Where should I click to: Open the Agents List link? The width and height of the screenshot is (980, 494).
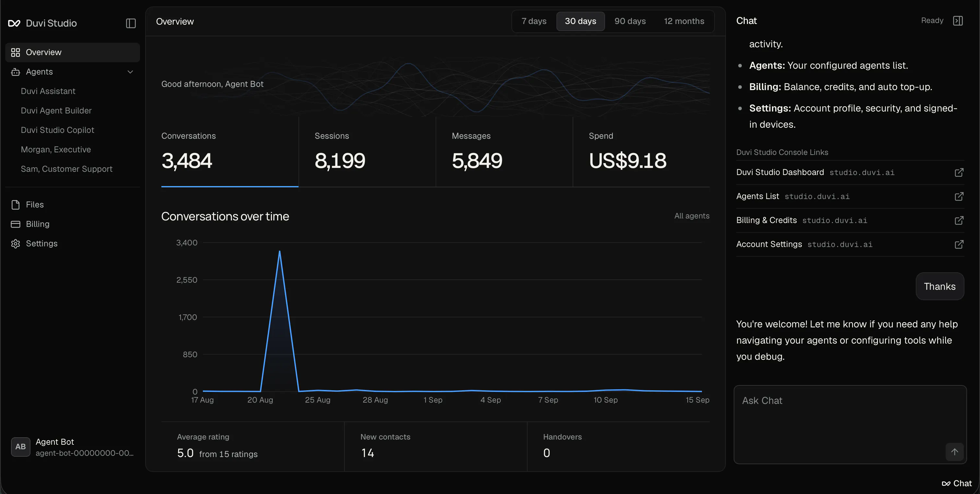[x=850, y=196]
